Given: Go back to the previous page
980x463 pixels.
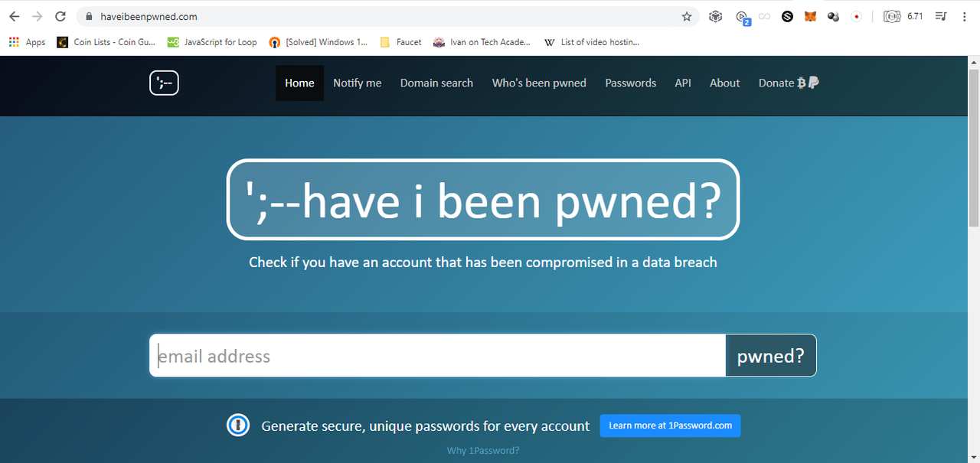Looking at the screenshot, I should [14, 16].
